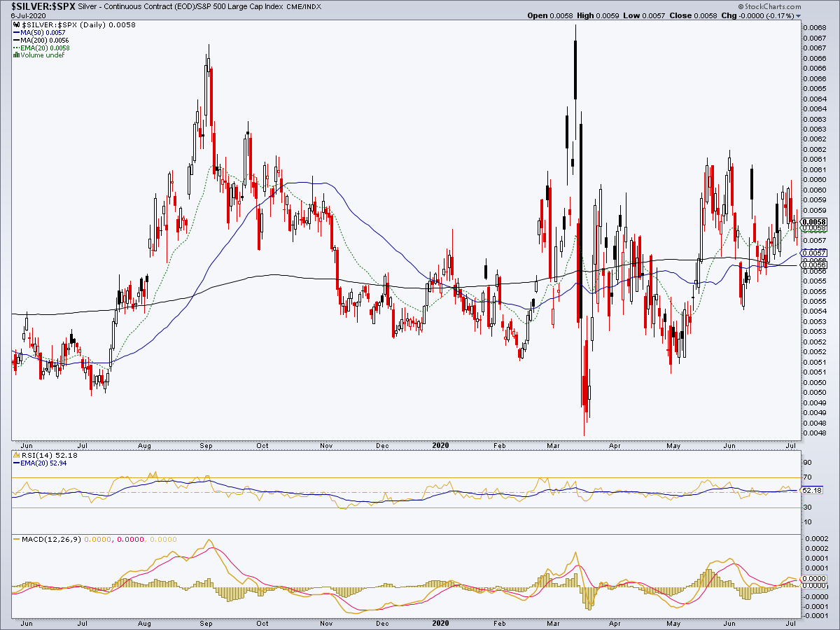The image size is (840, 630).
Task: Click the green dotted EMA(20) legend marker
Action: click(x=16, y=48)
